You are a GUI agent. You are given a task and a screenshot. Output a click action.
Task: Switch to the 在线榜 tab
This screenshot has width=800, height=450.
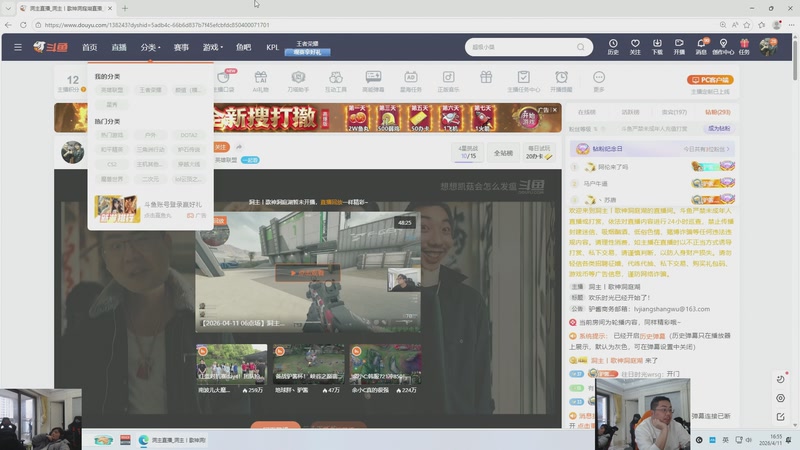[x=587, y=112]
